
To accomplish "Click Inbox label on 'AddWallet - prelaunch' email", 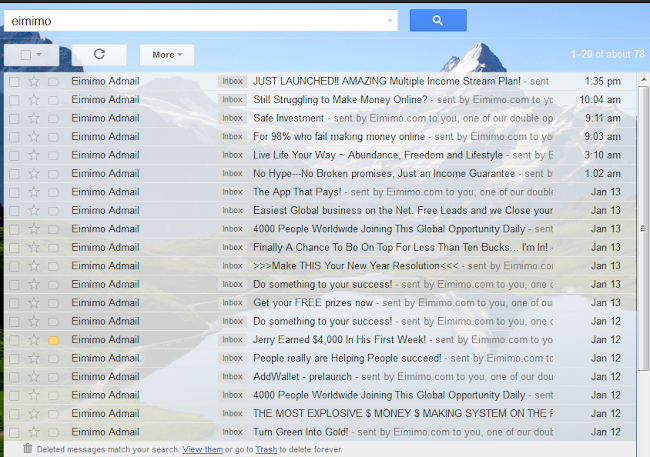I will (x=232, y=377).
